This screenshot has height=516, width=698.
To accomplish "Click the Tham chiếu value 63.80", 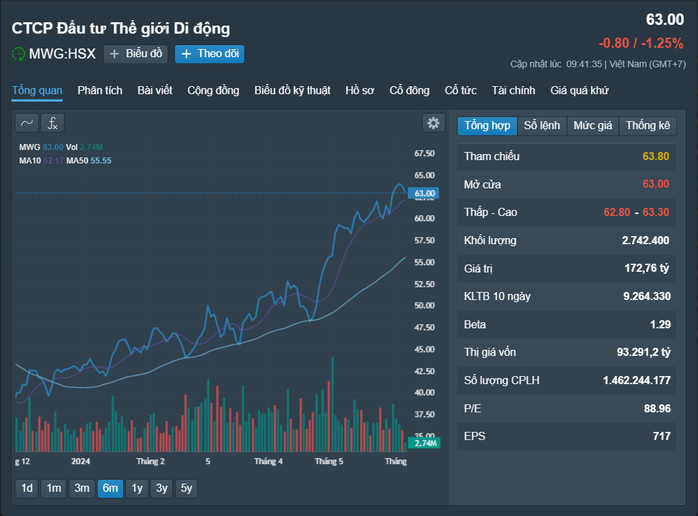I will tap(656, 156).
